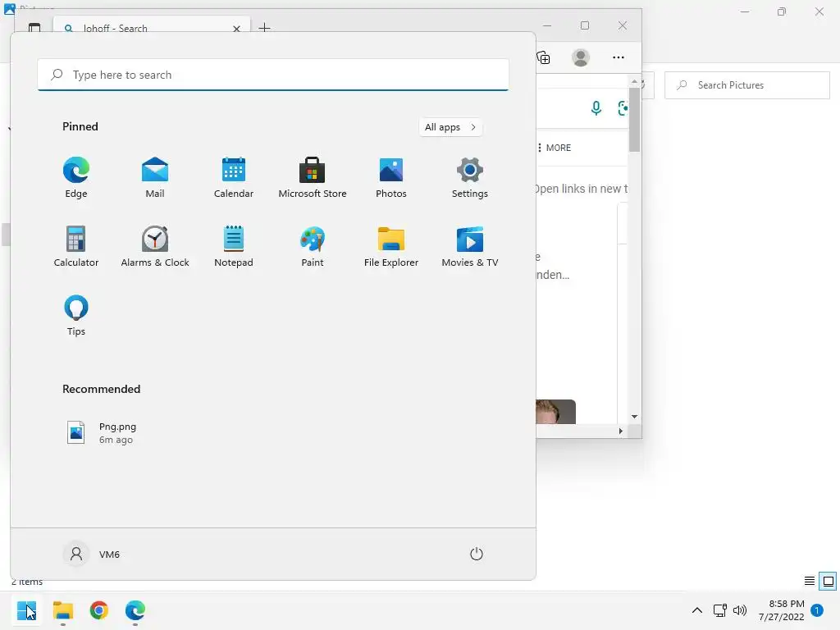840x630 pixels.
Task: Open Edge tab actions menu icon
Action: pos(34,27)
